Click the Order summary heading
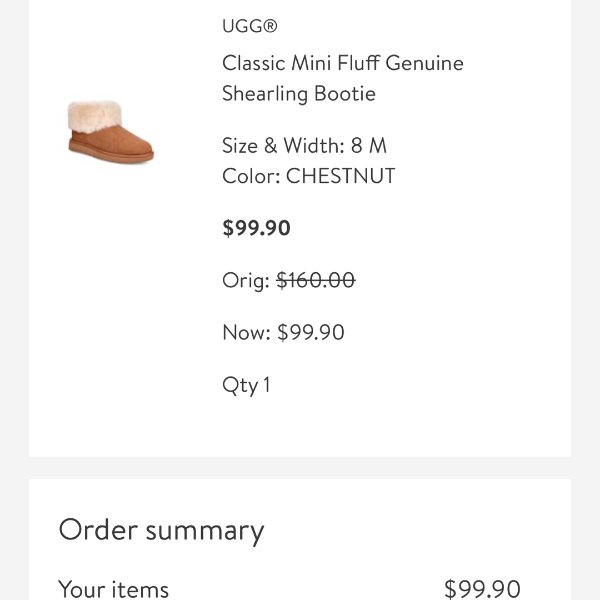The width and height of the screenshot is (600, 600). pos(161,531)
